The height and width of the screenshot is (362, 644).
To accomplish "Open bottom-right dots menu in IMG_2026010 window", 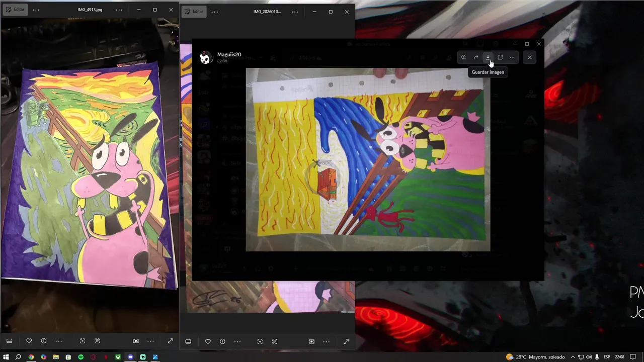I will click(x=326, y=341).
